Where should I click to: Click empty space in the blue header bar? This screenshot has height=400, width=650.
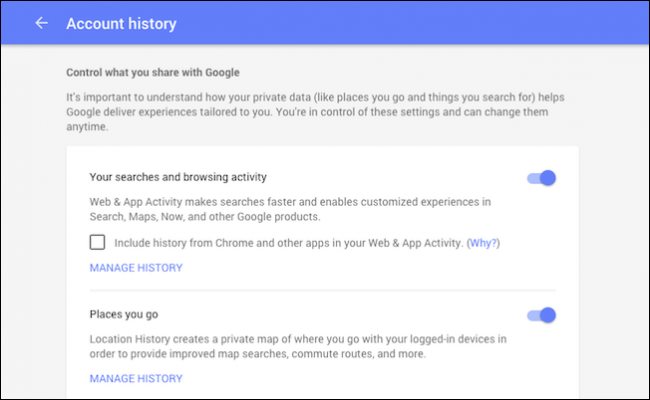[400, 23]
